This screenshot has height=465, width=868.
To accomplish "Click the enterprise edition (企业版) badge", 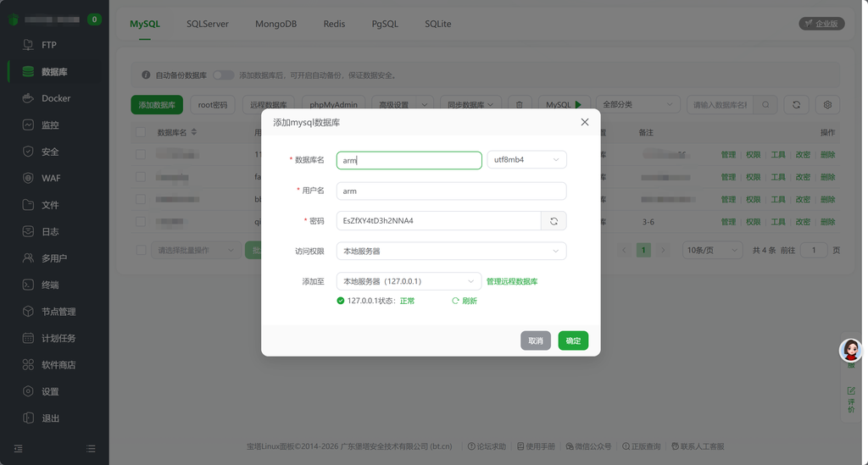I will click(x=821, y=24).
